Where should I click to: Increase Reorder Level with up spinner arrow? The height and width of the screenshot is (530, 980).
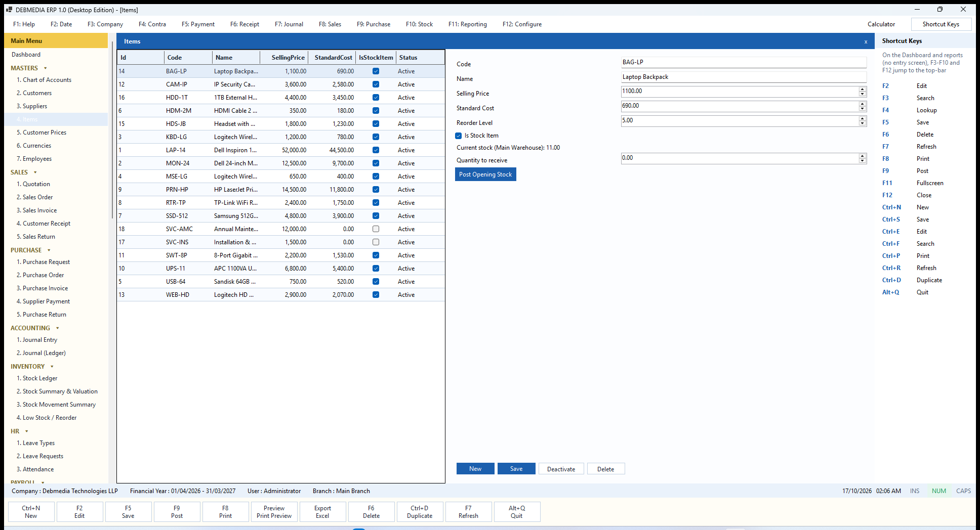tap(863, 118)
